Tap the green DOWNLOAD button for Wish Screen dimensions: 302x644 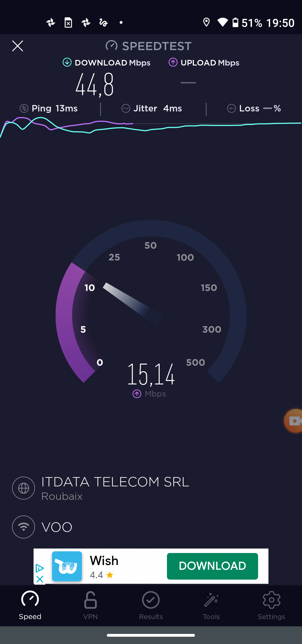(213, 566)
